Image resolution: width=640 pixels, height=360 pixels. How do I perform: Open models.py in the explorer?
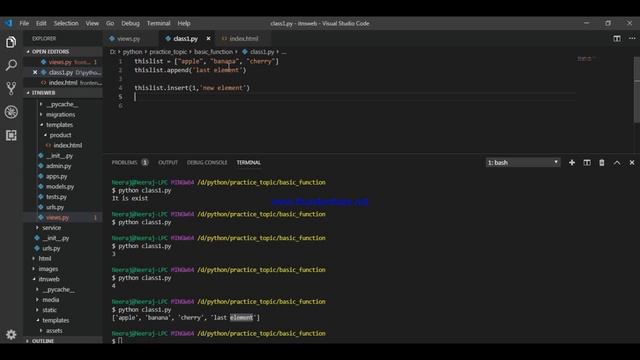pyautogui.click(x=60, y=187)
